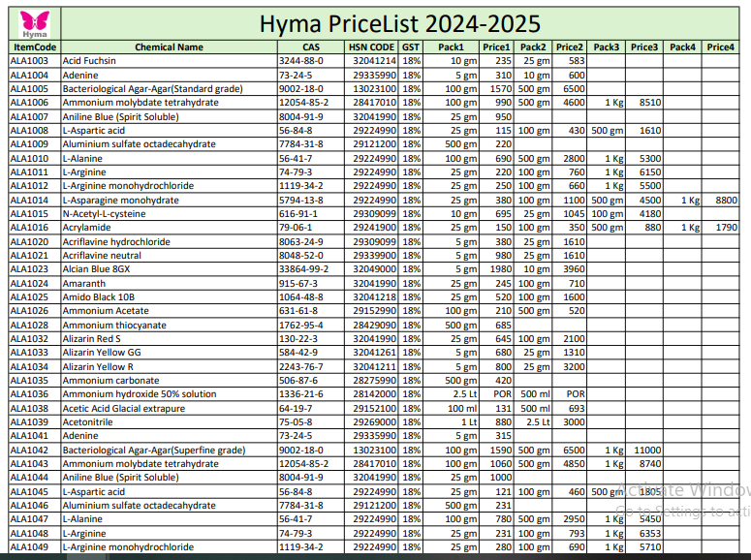Click the Hyma butterfly logo
751x560 pixels.
click(34, 22)
